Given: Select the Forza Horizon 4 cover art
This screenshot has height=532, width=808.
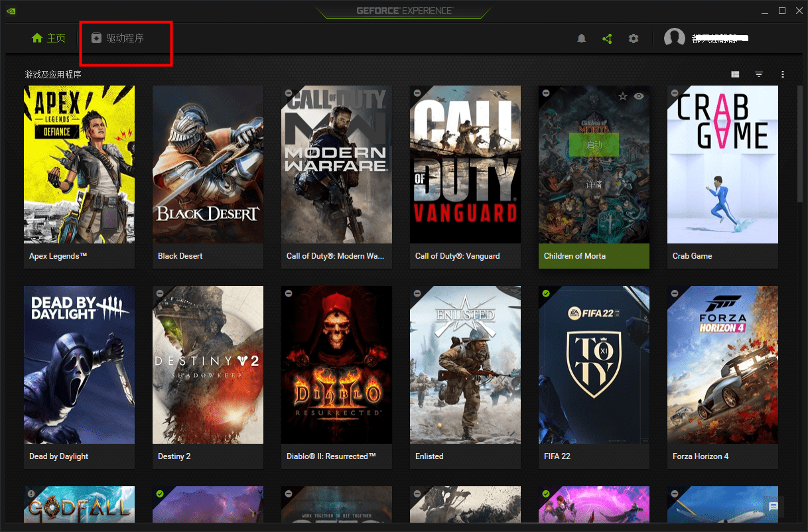Looking at the screenshot, I should pyautogui.click(x=722, y=365).
